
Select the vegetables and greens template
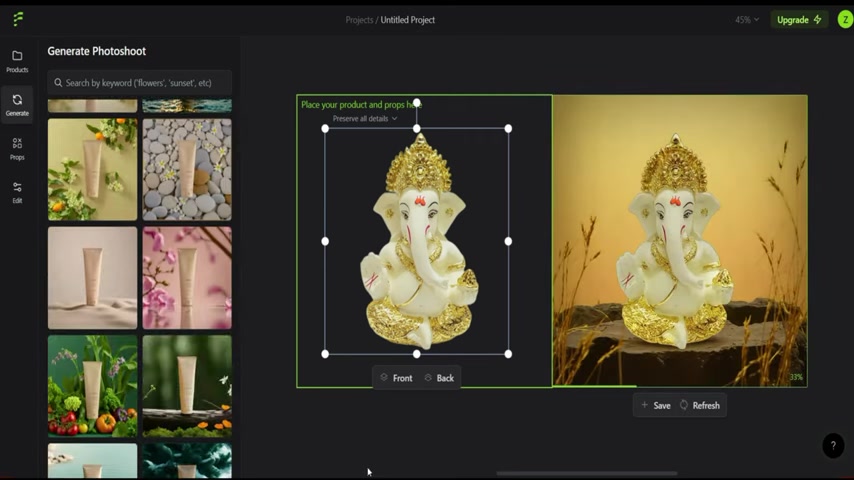[93, 386]
